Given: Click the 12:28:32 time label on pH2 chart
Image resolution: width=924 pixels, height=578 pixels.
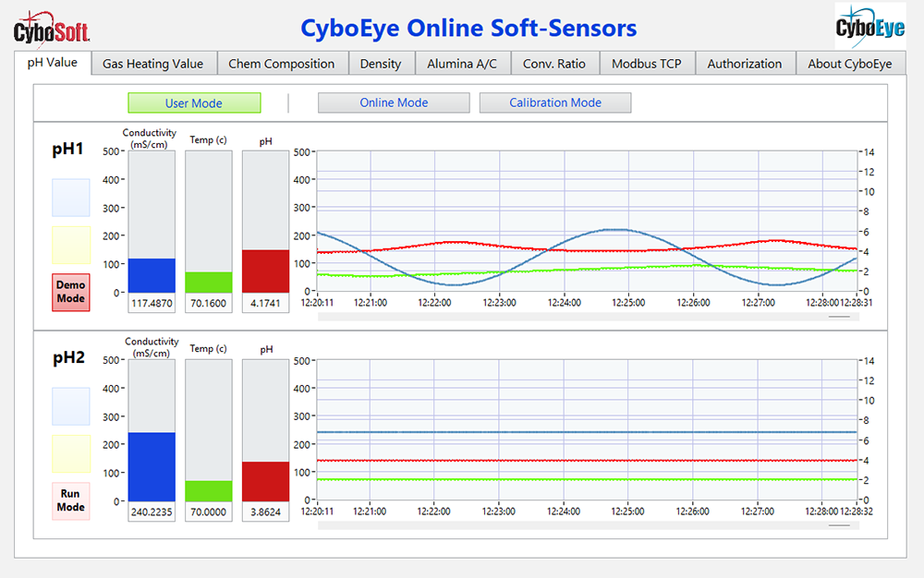Looking at the screenshot, I should (857, 512).
